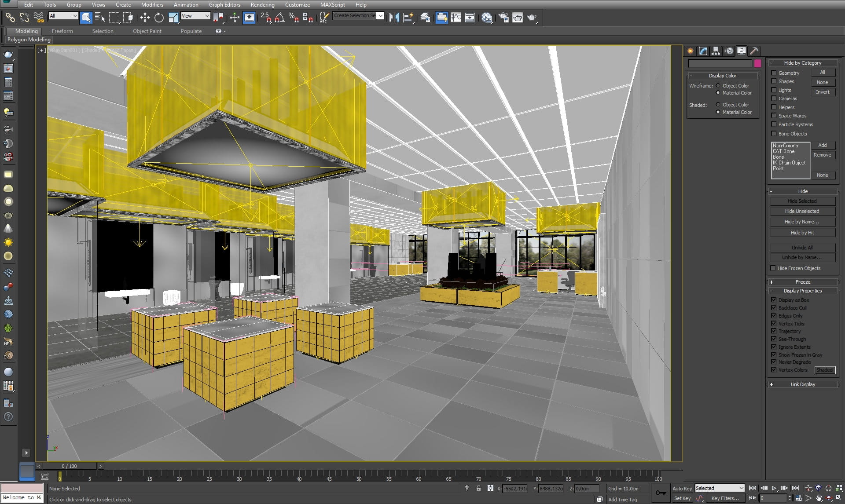This screenshot has width=845, height=504.
Task: Drag the animation timeline frame slider
Action: 69,466
